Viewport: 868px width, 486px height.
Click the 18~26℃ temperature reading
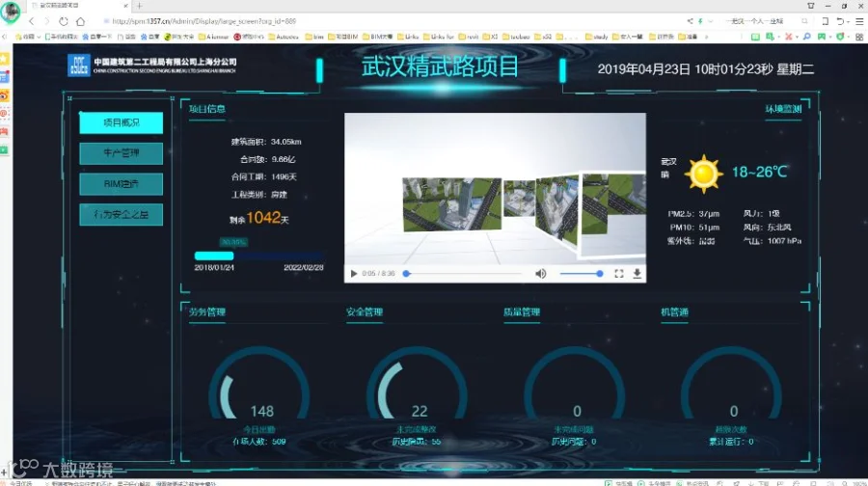[x=760, y=173]
